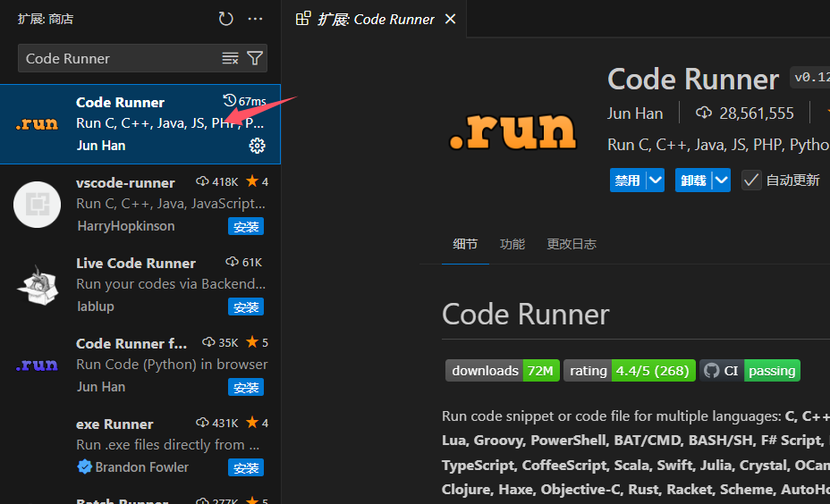Click the Code Runner for Web icon
This screenshot has width=830, height=504.
(x=37, y=365)
